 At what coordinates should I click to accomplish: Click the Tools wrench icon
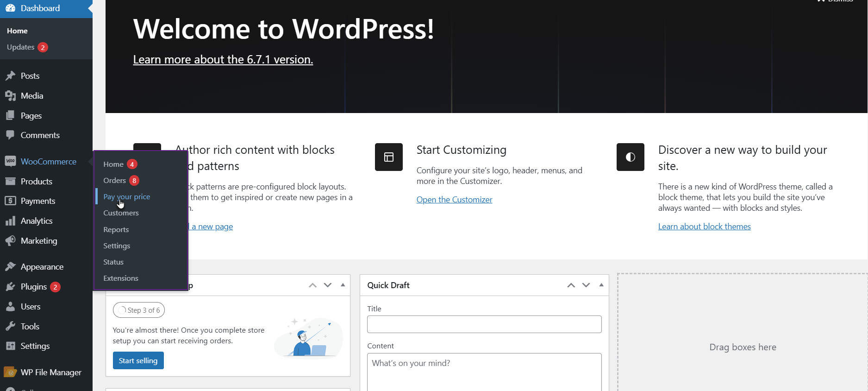10,327
